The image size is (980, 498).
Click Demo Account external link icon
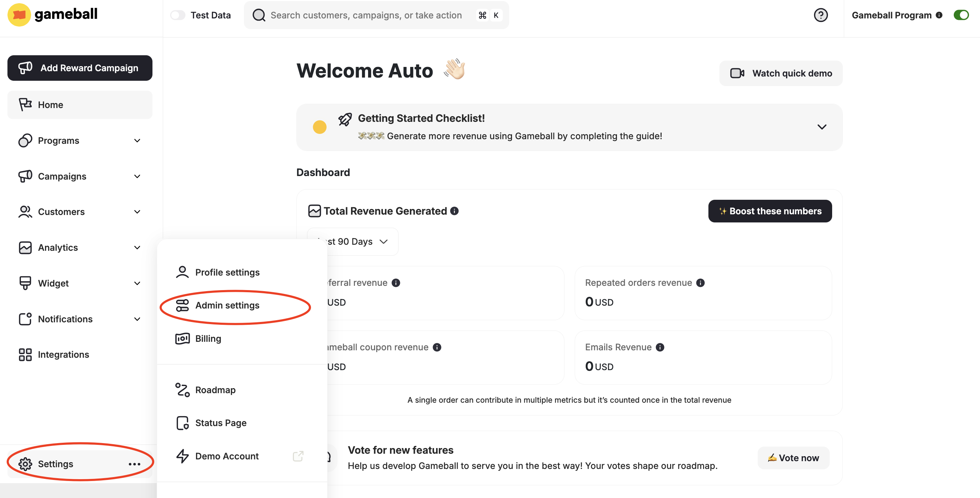pyautogui.click(x=298, y=456)
